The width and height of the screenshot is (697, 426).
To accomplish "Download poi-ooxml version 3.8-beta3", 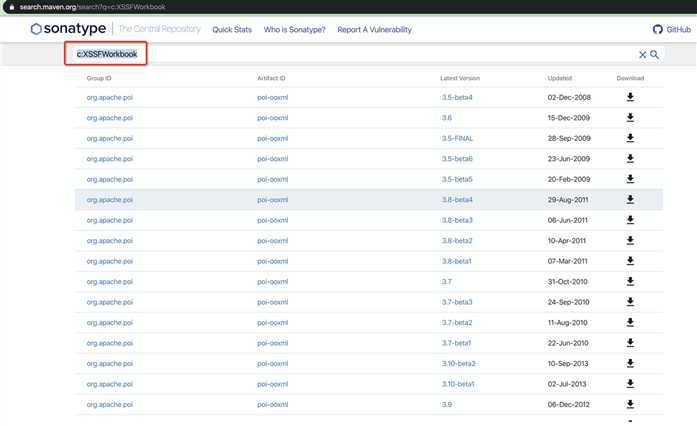I will [x=630, y=220].
